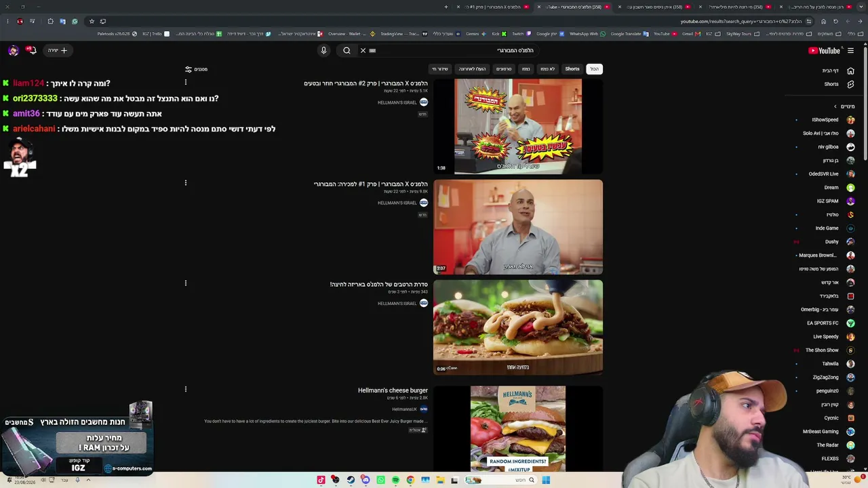The width and height of the screenshot is (868, 488).
Task: Open the Live Speedy subscription channel
Action: [x=825, y=337]
